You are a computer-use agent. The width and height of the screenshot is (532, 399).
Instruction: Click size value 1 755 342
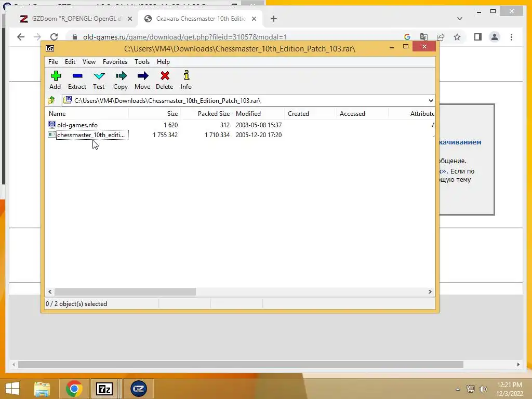tap(165, 135)
